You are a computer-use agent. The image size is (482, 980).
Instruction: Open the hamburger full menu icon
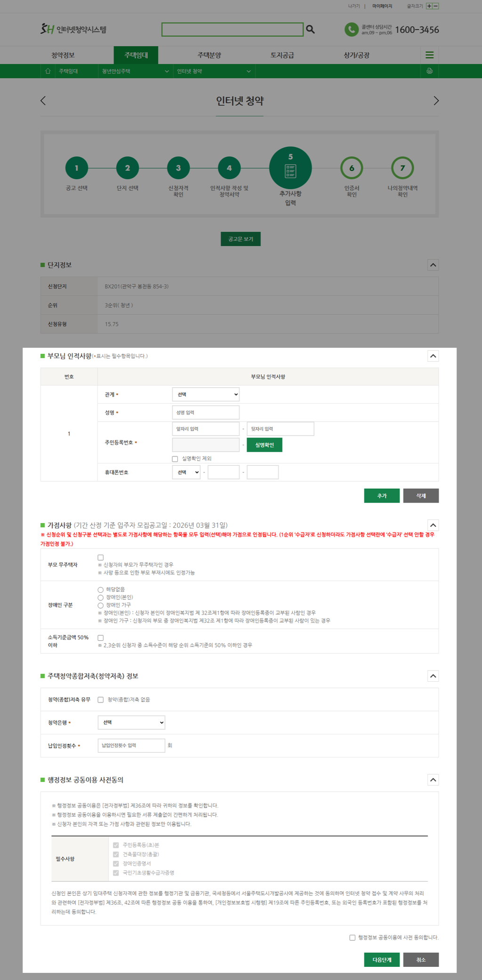click(429, 55)
